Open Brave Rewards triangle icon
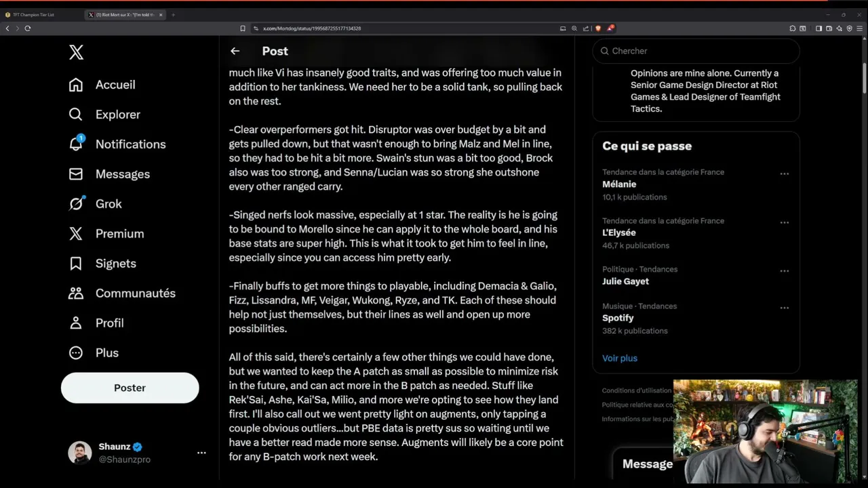The height and width of the screenshot is (488, 868). click(610, 28)
